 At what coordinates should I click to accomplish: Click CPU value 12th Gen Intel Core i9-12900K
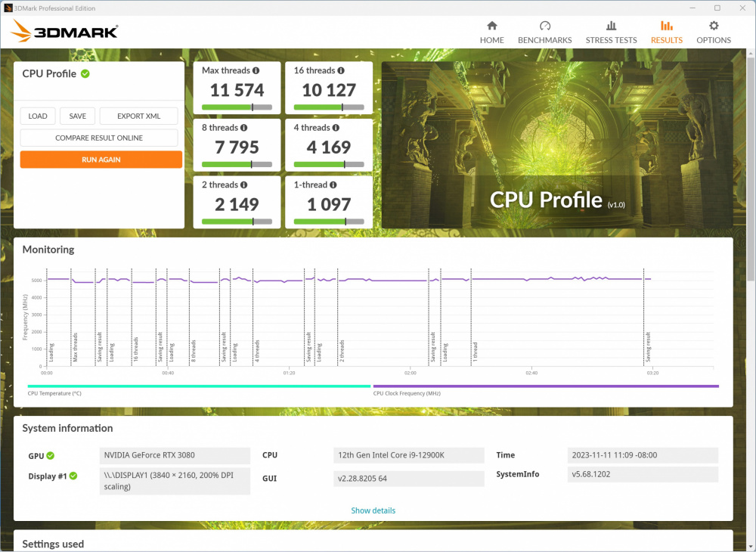[408, 455]
